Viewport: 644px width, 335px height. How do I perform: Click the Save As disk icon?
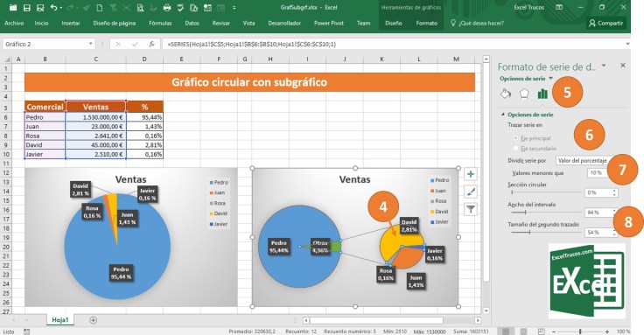40,7
